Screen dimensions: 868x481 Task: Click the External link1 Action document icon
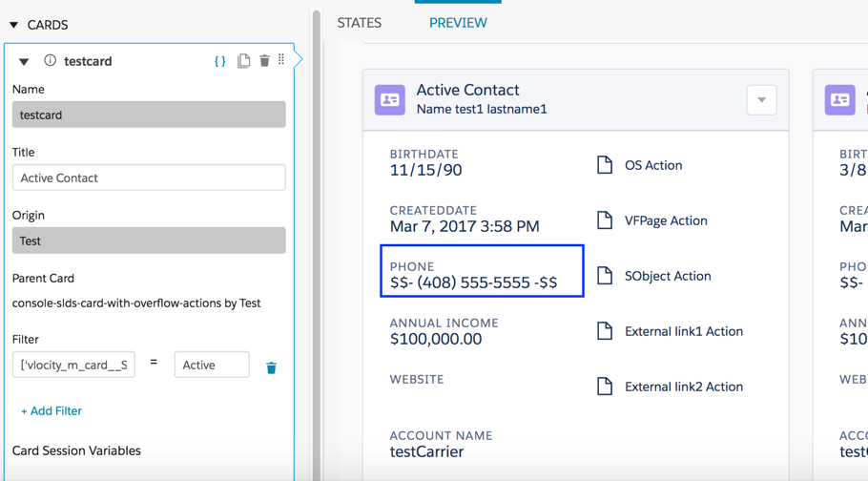pos(605,331)
